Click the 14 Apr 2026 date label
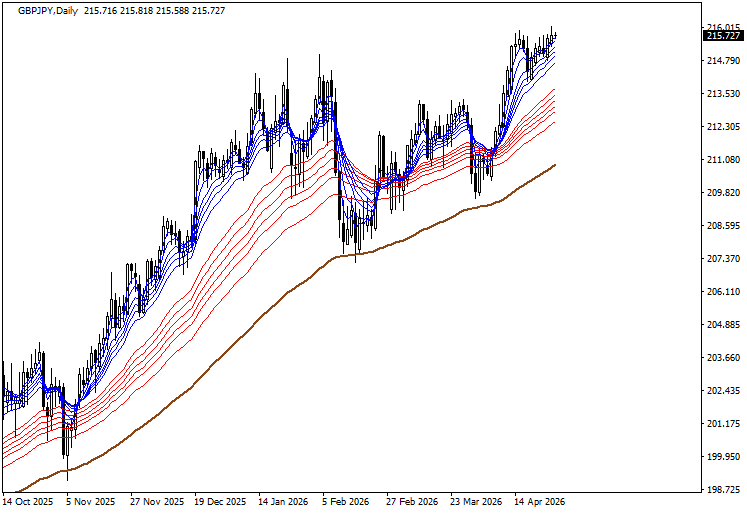 (540, 502)
